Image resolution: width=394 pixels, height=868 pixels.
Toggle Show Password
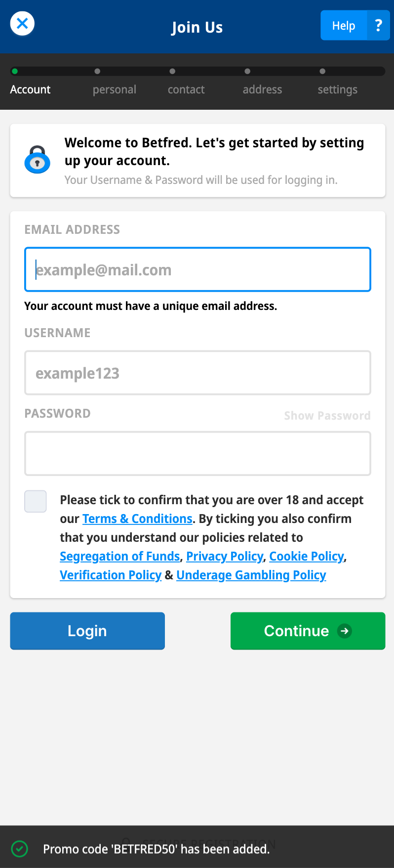tap(327, 416)
